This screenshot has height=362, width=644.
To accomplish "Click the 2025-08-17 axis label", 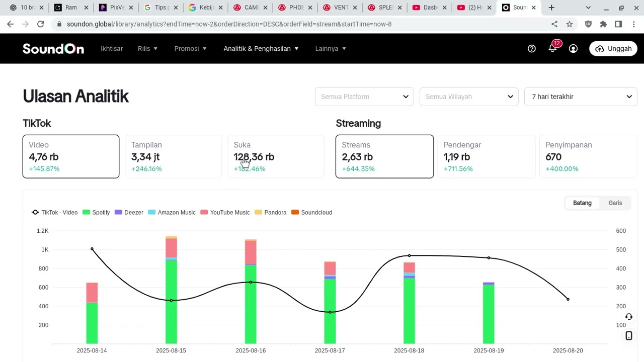I will (x=330, y=350).
